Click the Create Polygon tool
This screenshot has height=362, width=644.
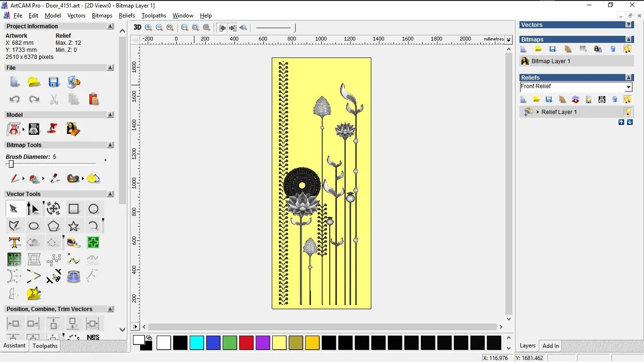pos(53,226)
